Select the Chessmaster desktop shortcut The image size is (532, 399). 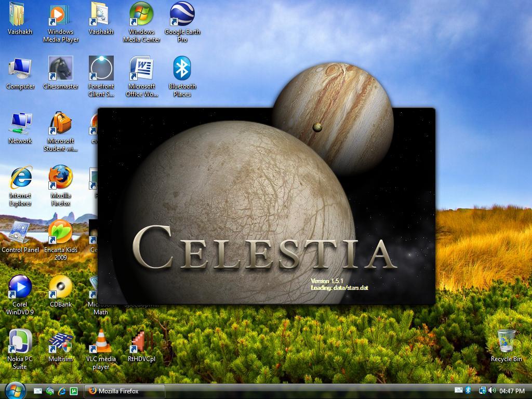(60, 74)
